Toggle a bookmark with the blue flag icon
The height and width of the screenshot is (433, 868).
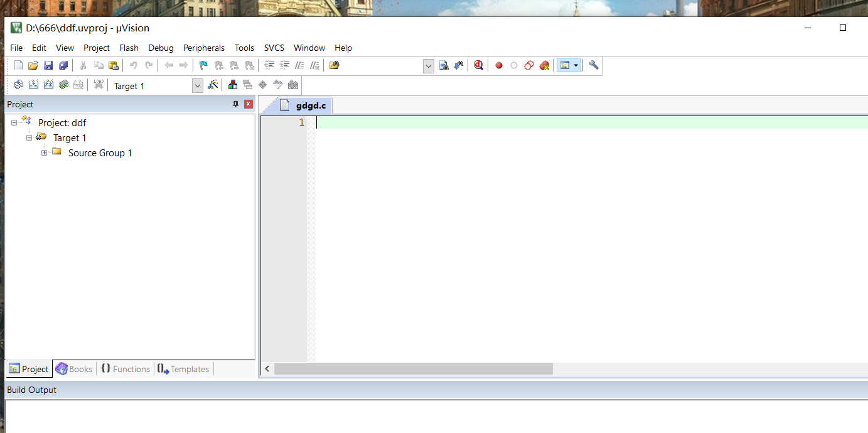(203, 65)
